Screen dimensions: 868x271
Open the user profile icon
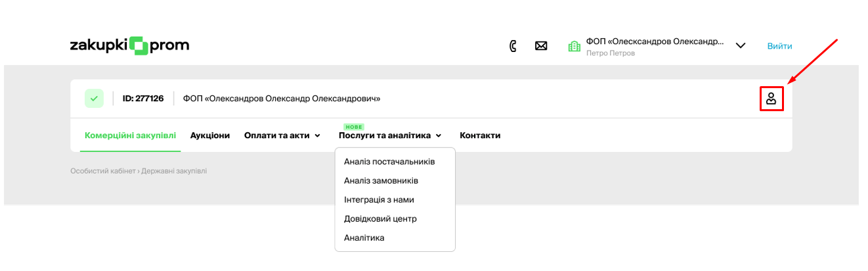point(771,99)
